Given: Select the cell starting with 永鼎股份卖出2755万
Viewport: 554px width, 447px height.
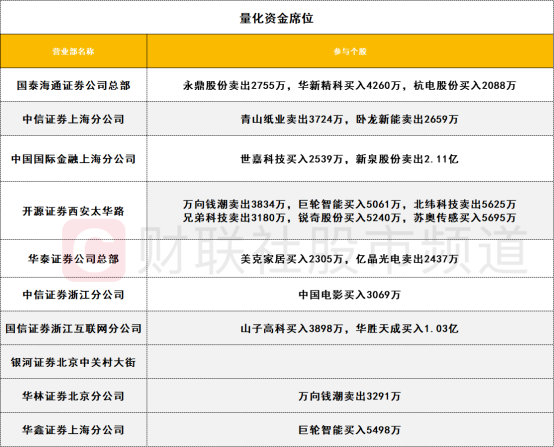Looking at the screenshot, I should coord(350,85).
